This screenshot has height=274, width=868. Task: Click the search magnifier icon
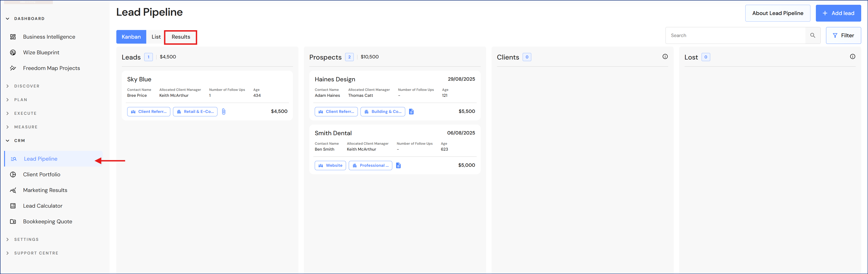[x=812, y=35]
